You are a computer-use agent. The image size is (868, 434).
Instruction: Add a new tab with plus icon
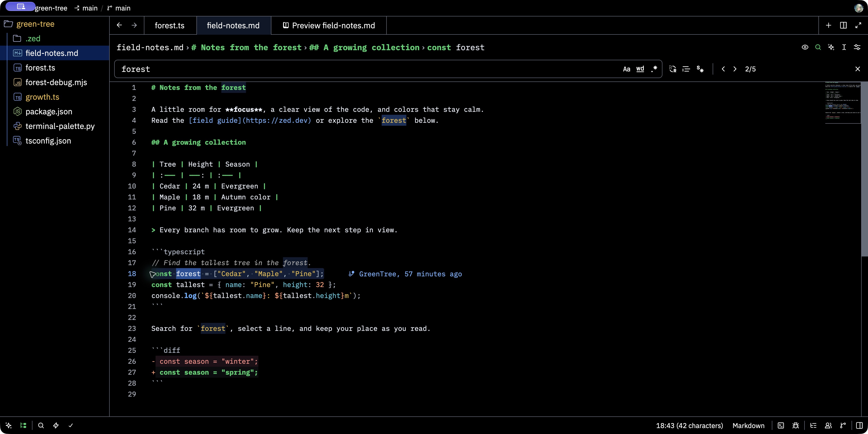click(828, 26)
